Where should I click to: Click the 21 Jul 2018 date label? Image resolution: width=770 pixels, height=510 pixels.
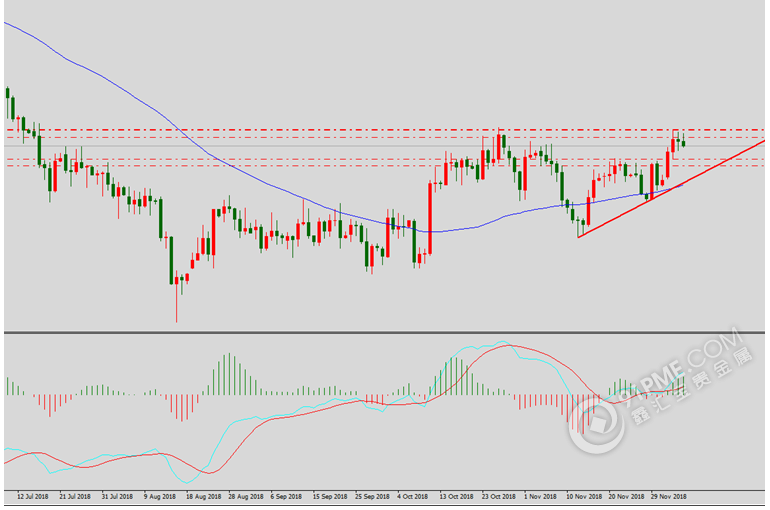[75, 496]
